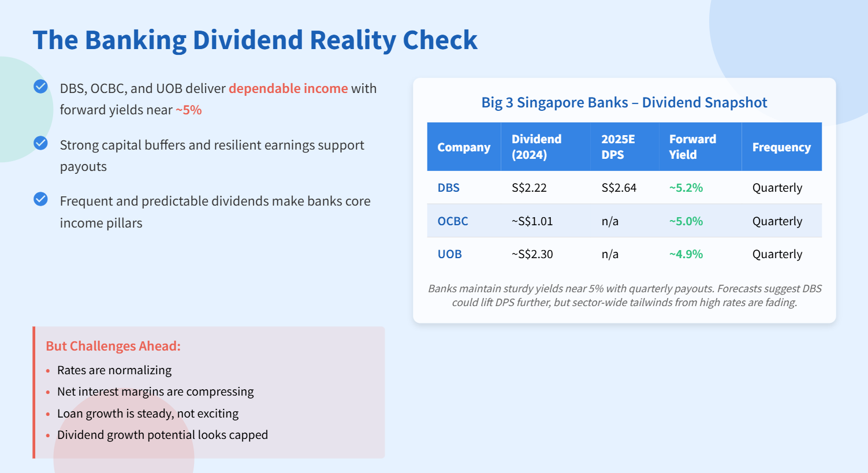Click the ~4.9% forward yield value
Screen dimensions: 868x473
pos(686,254)
